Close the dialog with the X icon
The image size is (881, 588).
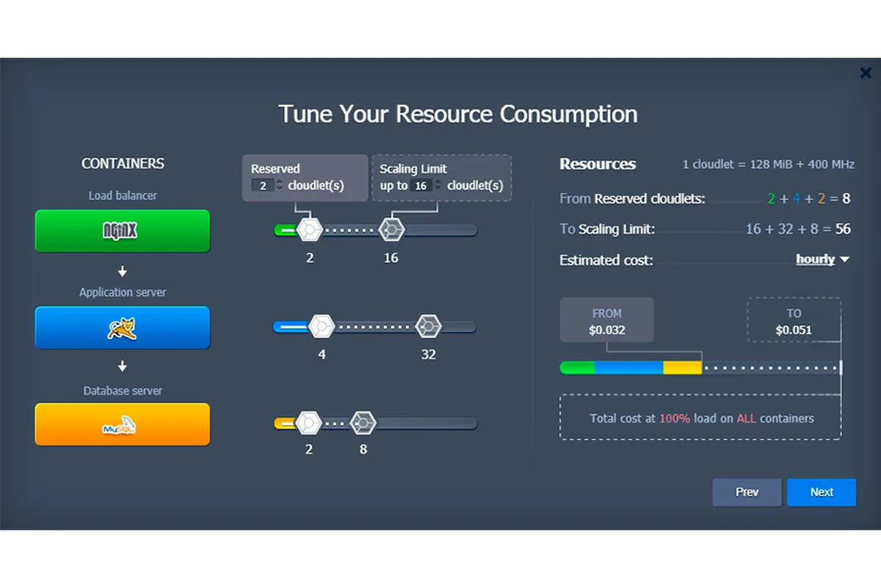pos(866,73)
